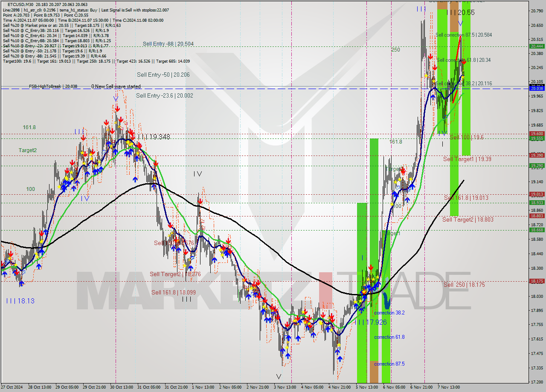Select the green 18.668 price tag

(x=537, y=230)
